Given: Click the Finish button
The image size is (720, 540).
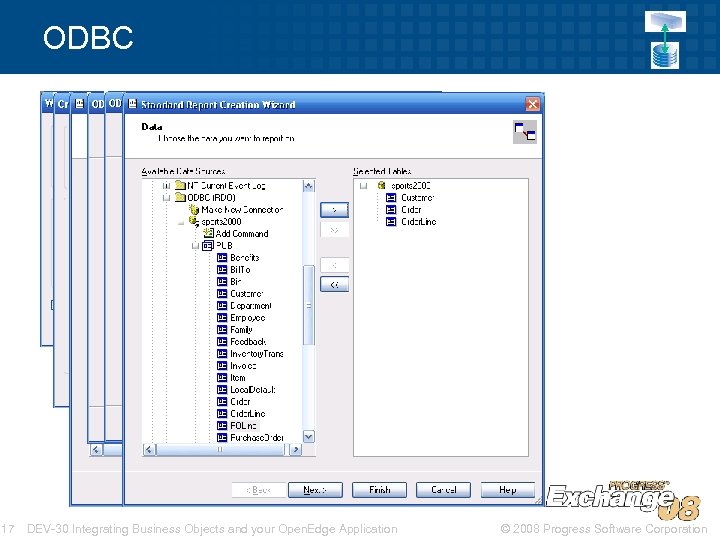Looking at the screenshot, I should point(379,490).
